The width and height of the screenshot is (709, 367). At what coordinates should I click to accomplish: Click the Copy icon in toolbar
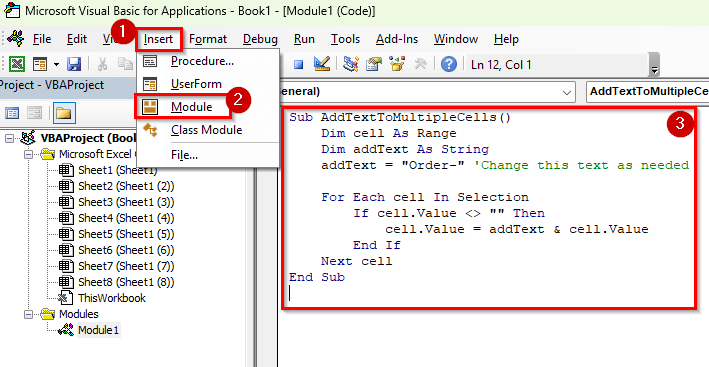tap(124, 64)
